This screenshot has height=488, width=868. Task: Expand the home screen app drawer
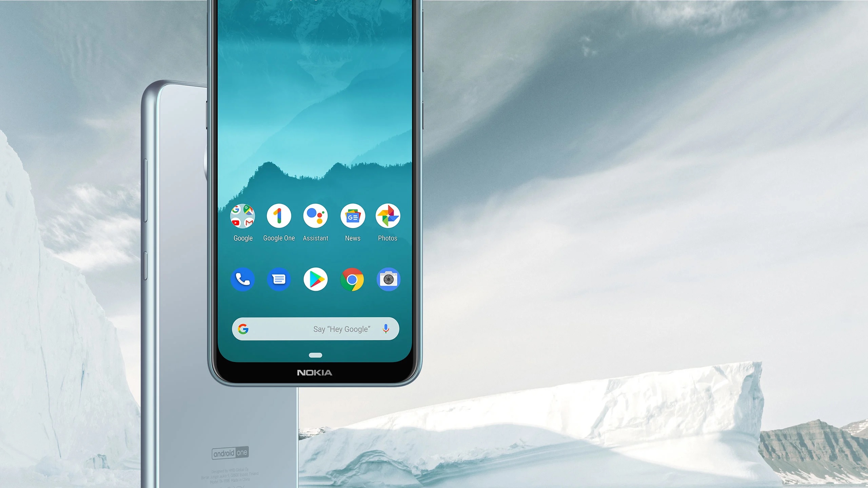pos(314,356)
